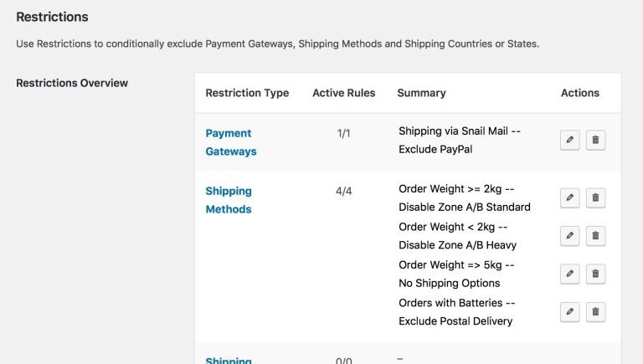Click the 4/4 active rules count

343,191
